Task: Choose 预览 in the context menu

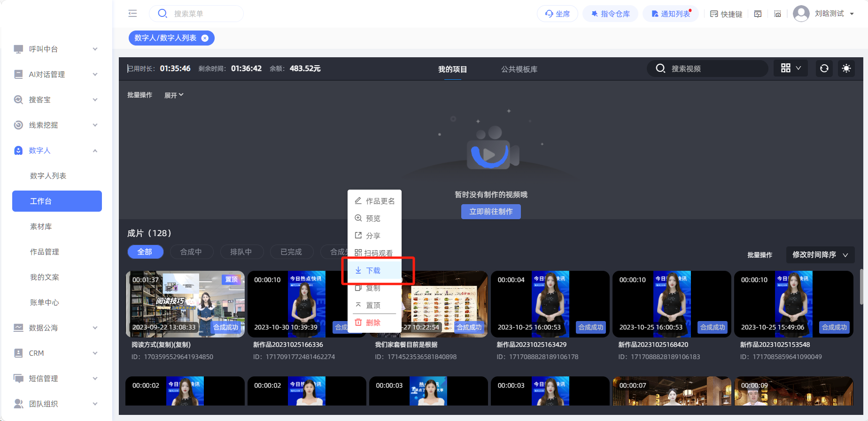Action: pyautogui.click(x=374, y=218)
